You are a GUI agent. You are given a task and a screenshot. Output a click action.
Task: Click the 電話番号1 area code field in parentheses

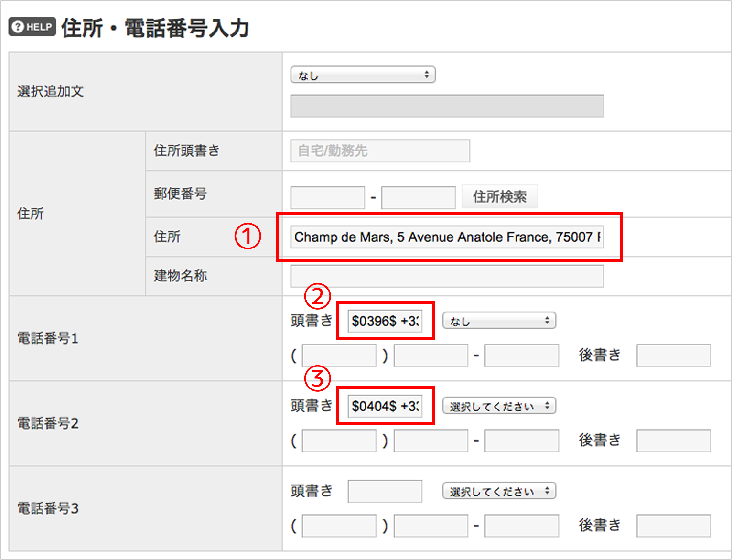click(x=339, y=356)
